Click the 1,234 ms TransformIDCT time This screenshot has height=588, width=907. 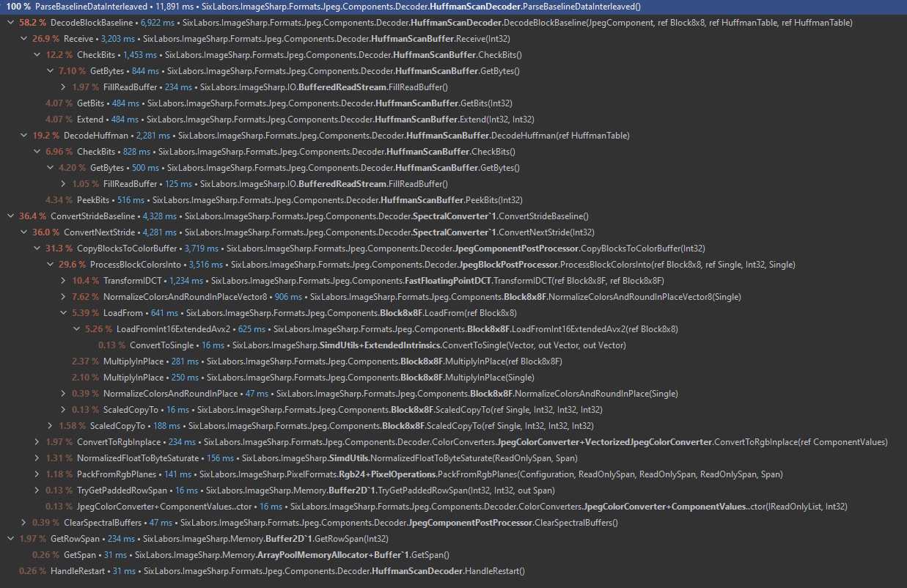click(x=186, y=281)
